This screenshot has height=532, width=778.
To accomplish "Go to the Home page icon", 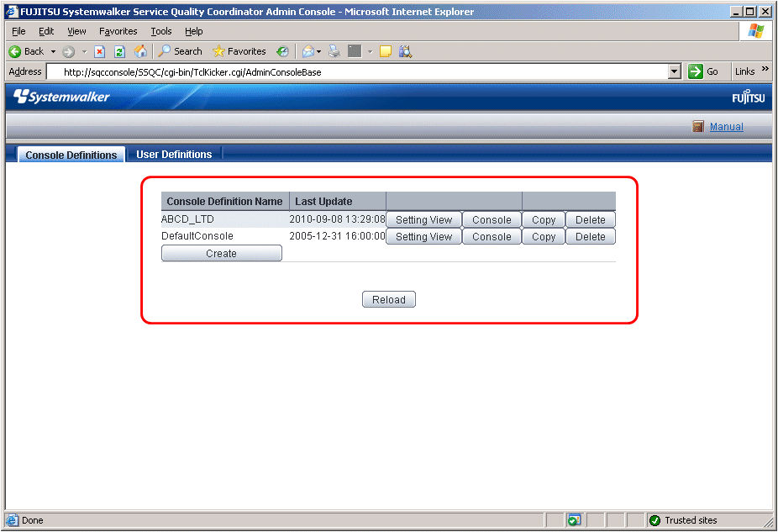I will (140, 51).
